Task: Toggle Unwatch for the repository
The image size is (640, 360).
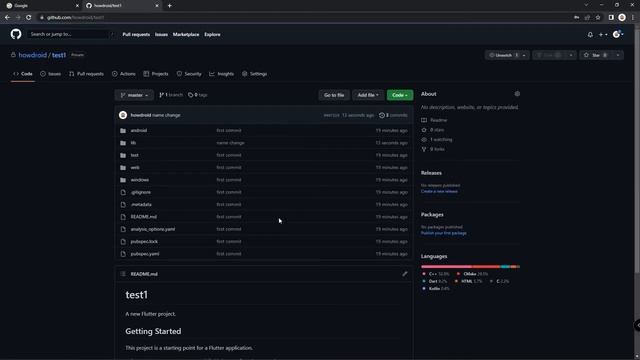Action: click(503, 55)
